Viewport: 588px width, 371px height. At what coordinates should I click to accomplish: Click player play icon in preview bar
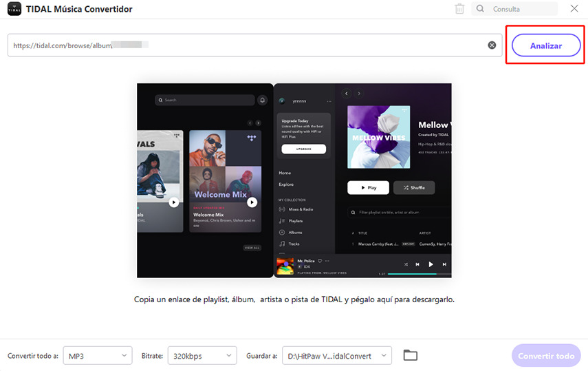(431, 264)
